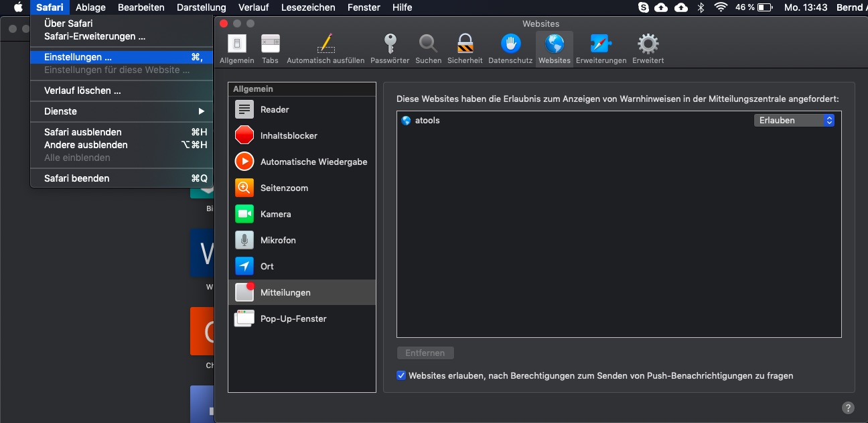Select Ort in the sidebar

click(302, 266)
